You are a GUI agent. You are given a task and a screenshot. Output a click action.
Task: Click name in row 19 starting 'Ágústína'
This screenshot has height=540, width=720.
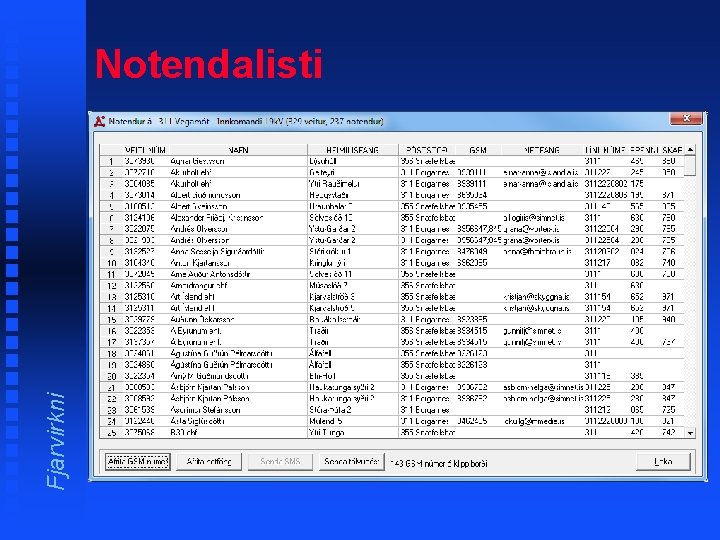(x=221, y=365)
